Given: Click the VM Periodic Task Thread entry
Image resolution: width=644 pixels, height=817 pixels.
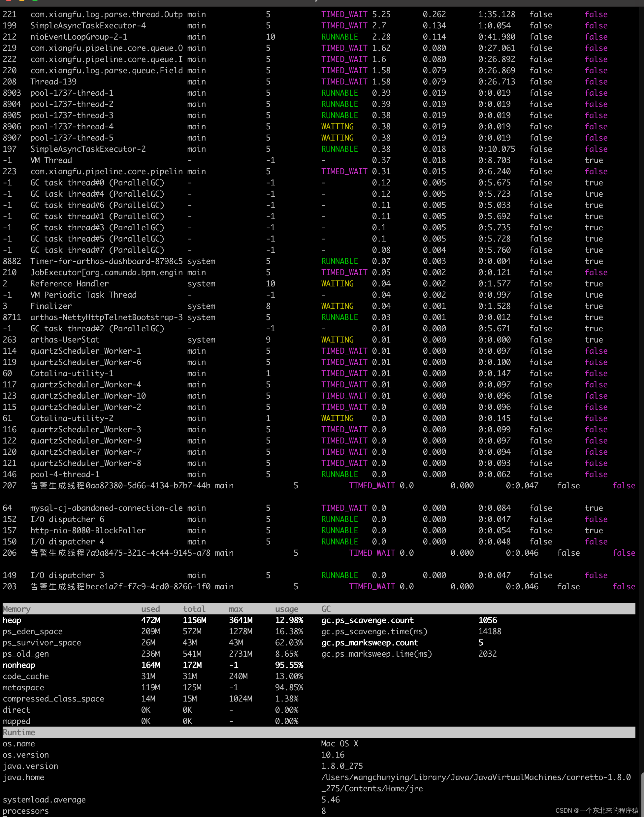Looking at the screenshot, I should 83,295.
